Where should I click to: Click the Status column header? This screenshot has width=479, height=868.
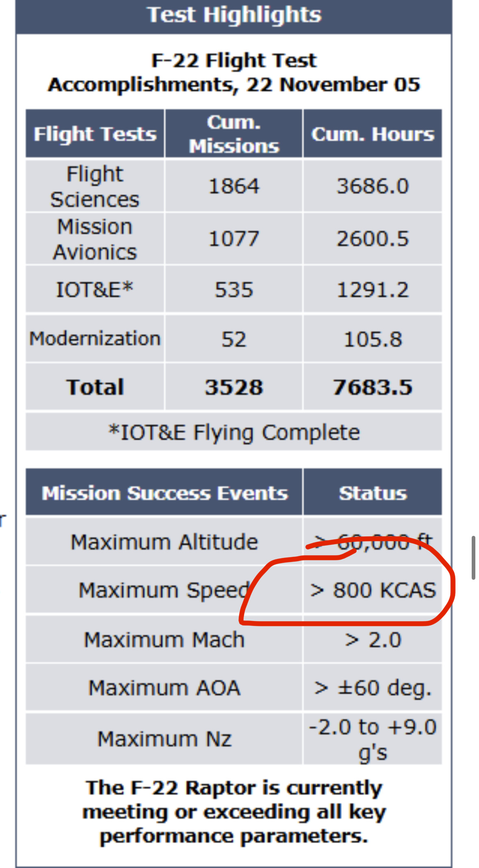coord(372,493)
